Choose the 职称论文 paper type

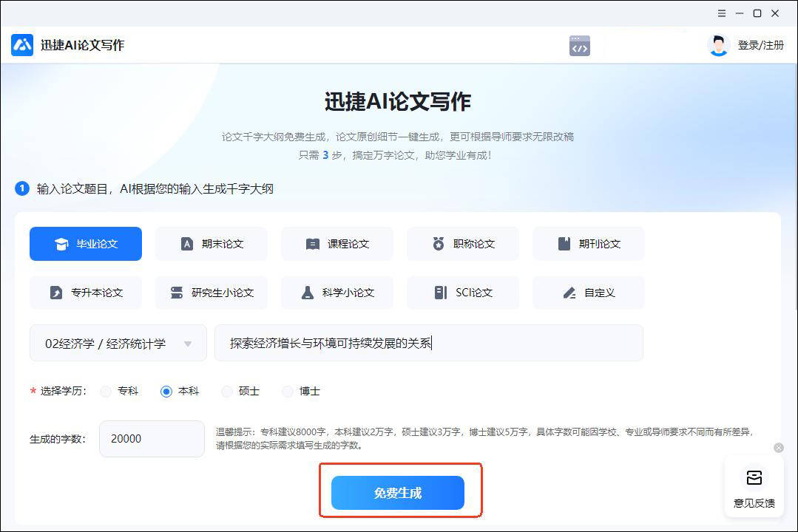pos(463,244)
